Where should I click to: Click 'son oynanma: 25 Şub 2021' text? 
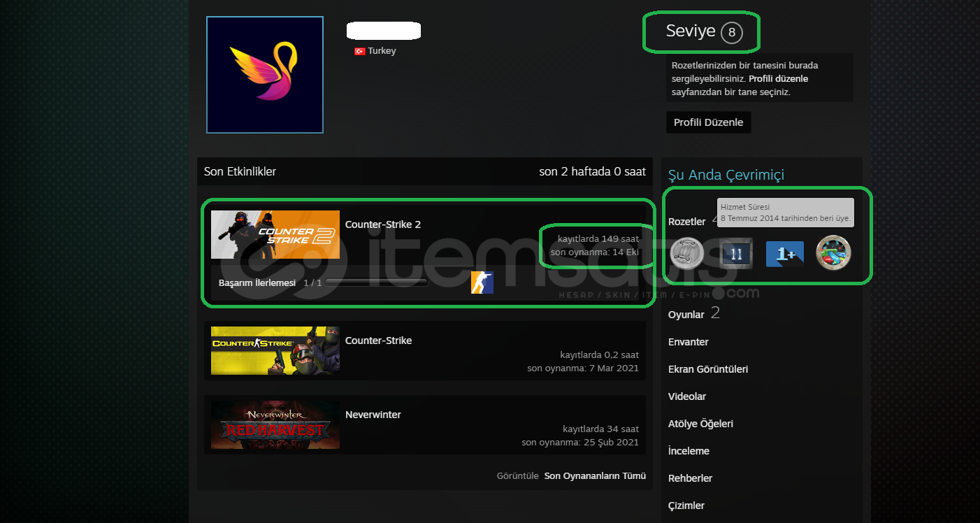(580, 442)
